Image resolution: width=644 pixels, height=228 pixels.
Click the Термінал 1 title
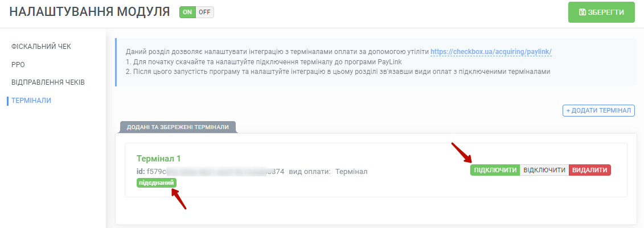pos(158,159)
